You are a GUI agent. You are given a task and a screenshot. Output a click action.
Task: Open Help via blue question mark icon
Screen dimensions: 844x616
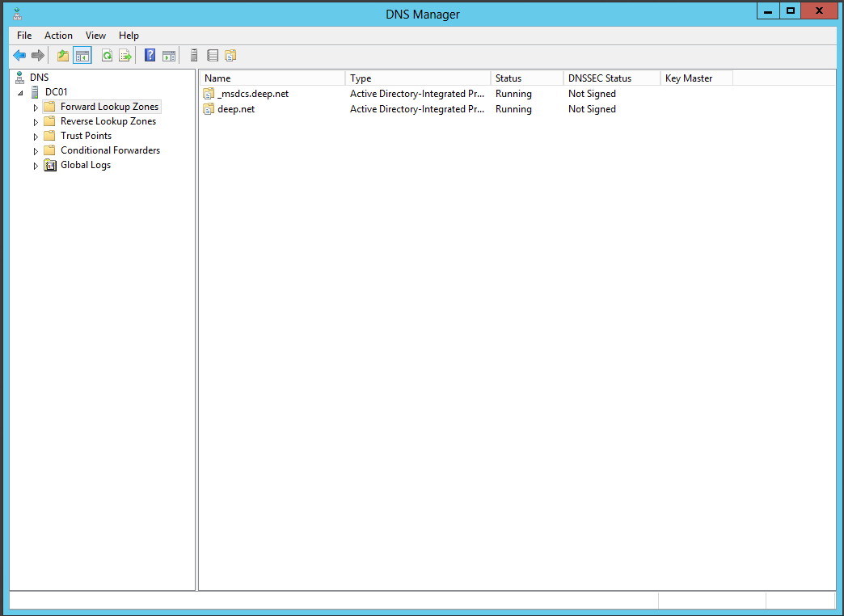pos(150,56)
